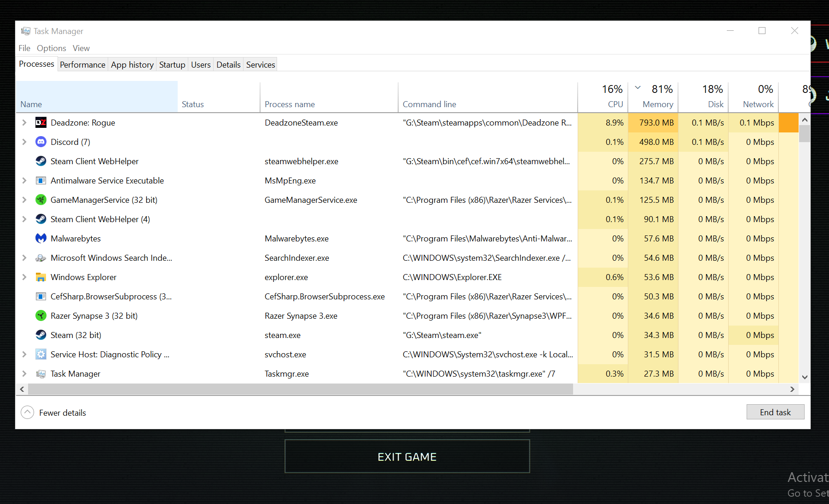This screenshot has height=504, width=829.
Task: Select the 498.0 MB Discord memory value
Action: (x=653, y=142)
